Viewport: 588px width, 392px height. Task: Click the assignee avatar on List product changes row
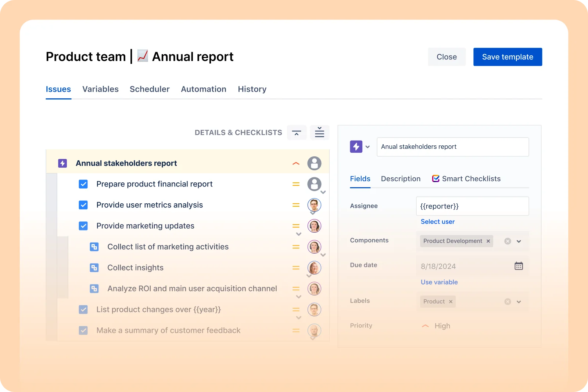coord(314,309)
